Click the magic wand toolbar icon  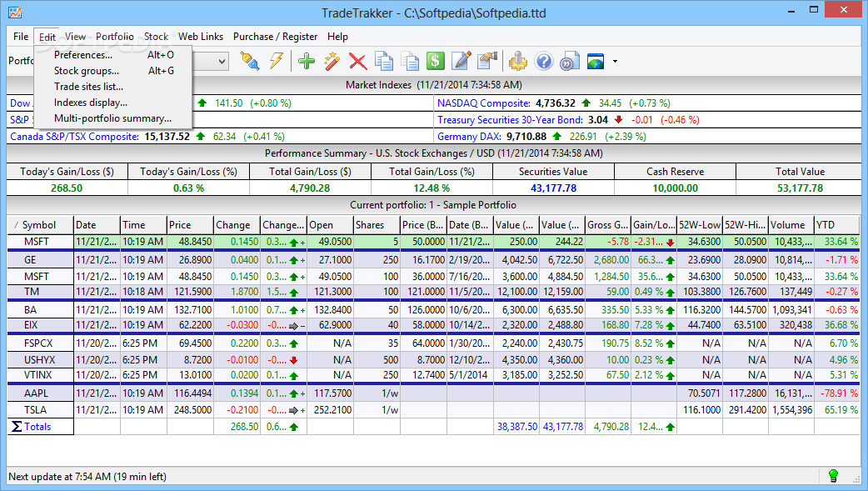pyautogui.click(x=332, y=61)
